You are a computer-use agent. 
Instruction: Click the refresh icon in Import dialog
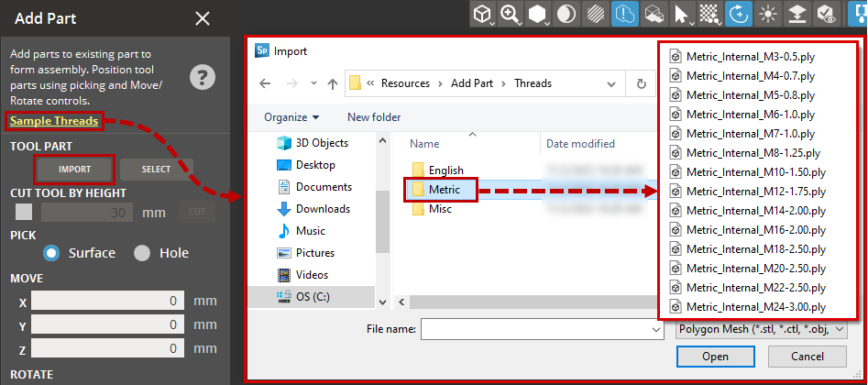(641, 83)
